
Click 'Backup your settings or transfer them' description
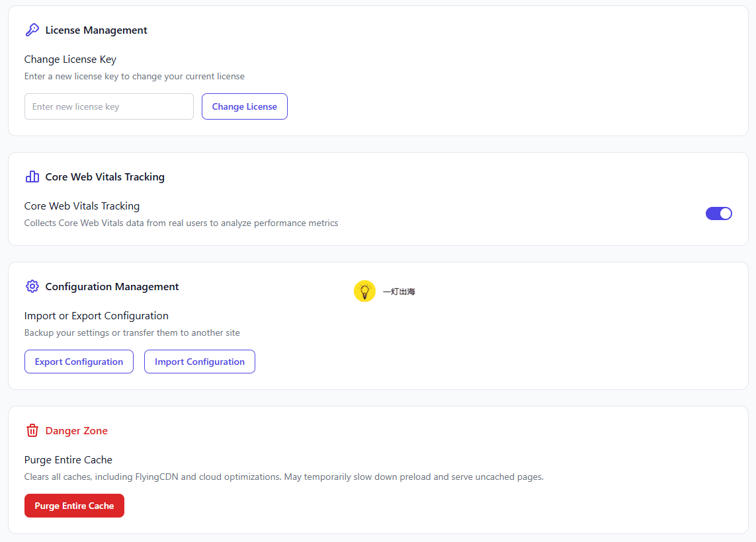132,332
